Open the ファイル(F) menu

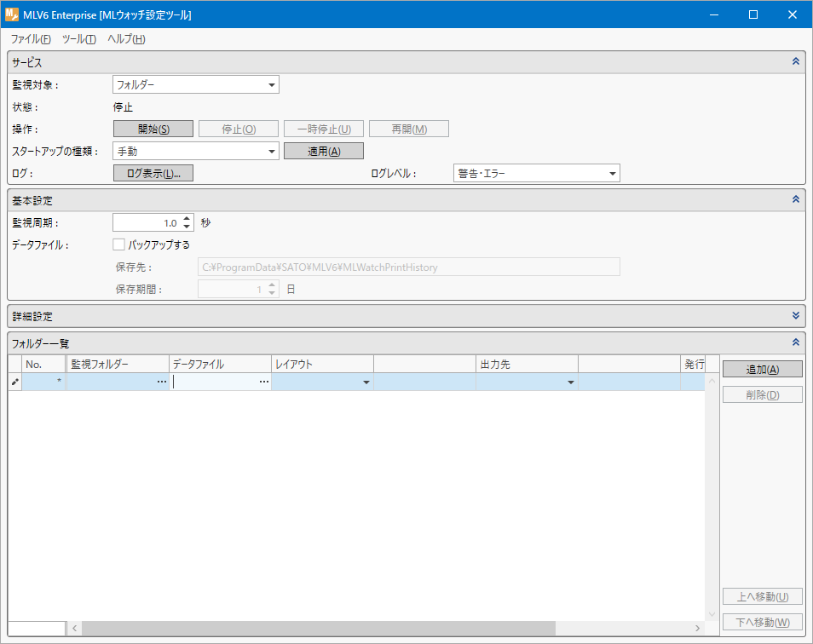tap(31, 39)
